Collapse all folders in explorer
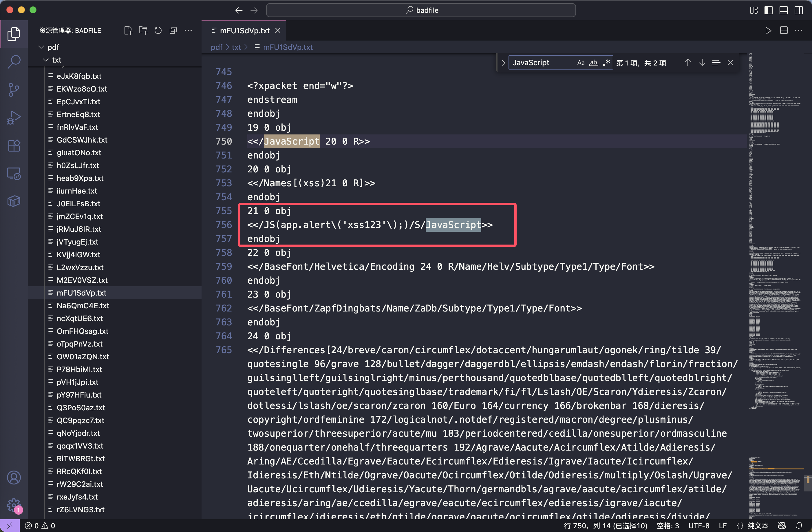The height and width of the screenshot is (532, 812). tap(173, 31)
